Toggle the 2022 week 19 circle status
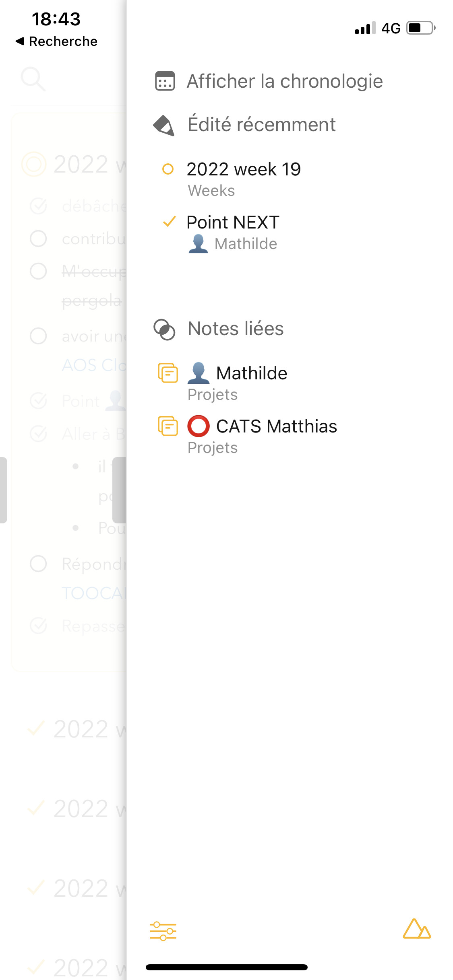The width and height of the screenshot is (453, 980). tap(168, 169)
